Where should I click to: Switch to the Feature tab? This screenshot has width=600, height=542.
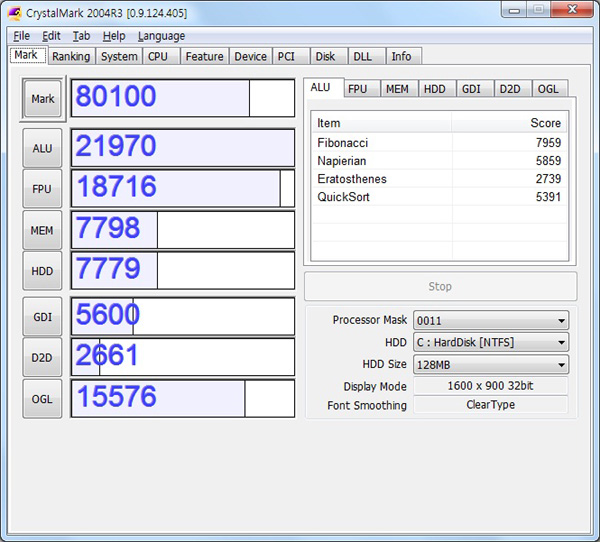pos(204,56)
